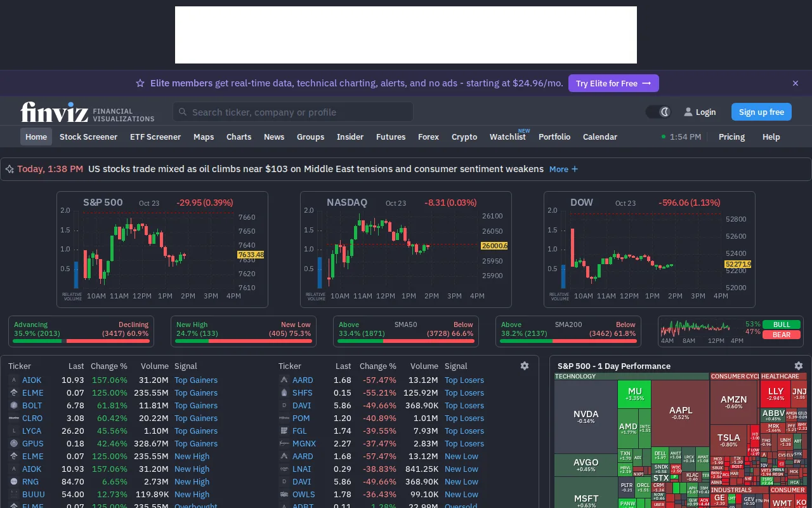The width and height of the screenshot is (812, 508).
Task: Click the Advancing/Declining breadth bar
Action: (x=81, y=332)
